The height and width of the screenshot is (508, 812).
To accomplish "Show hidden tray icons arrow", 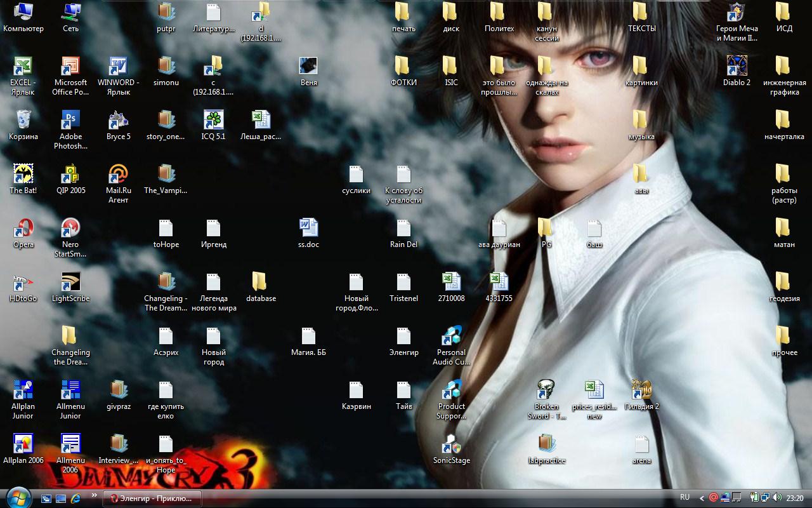I will coord(702,498).
